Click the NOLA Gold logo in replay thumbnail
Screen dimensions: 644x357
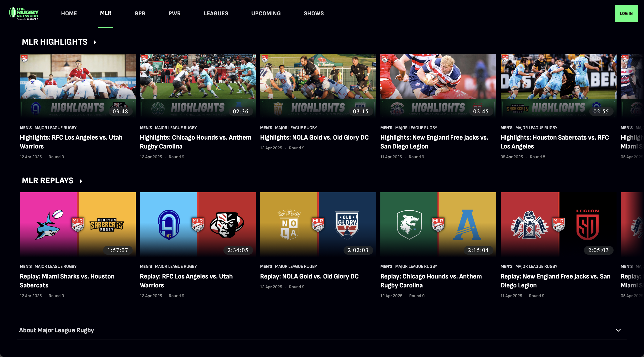[x=289, y=225]
